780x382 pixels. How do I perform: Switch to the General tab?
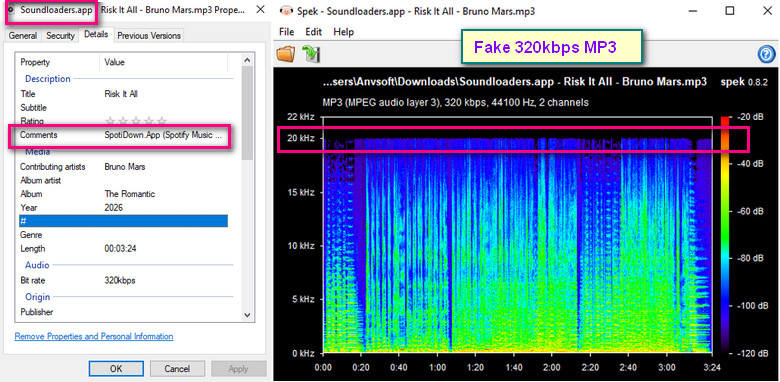(22, 36)
